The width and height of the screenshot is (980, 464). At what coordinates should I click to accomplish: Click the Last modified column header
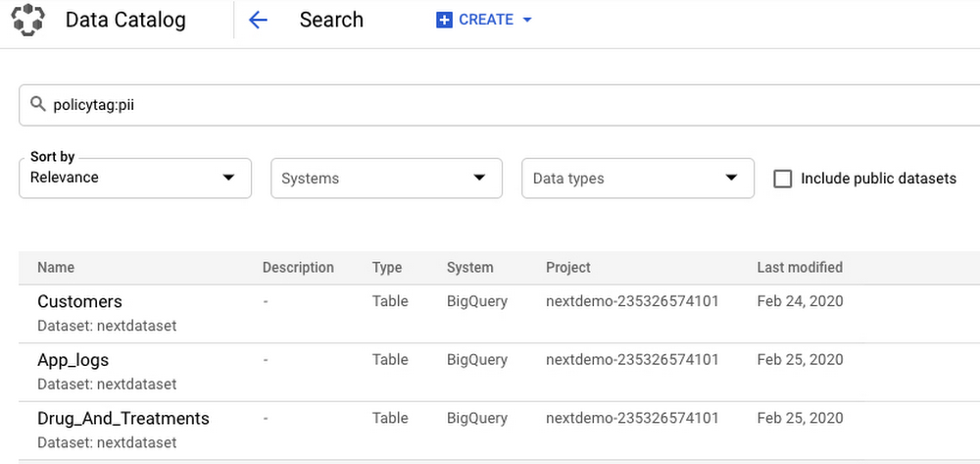tap(800, 268)
